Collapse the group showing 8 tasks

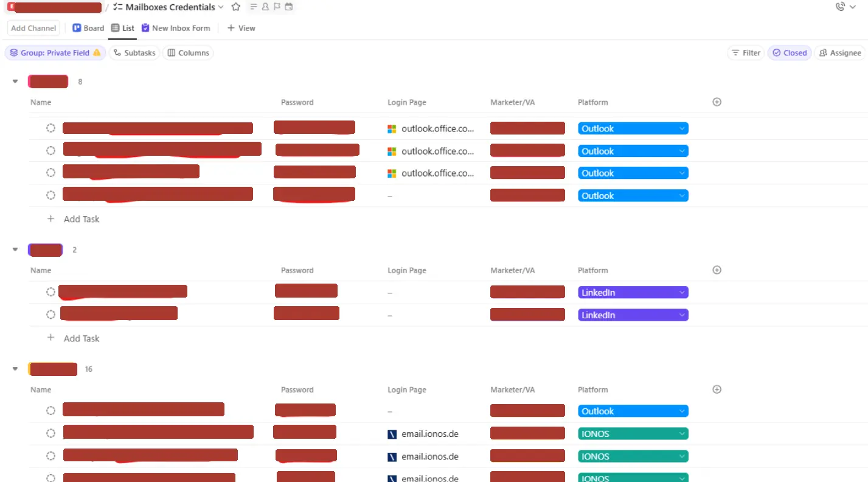pyautogui.click(x=15, y=82)
